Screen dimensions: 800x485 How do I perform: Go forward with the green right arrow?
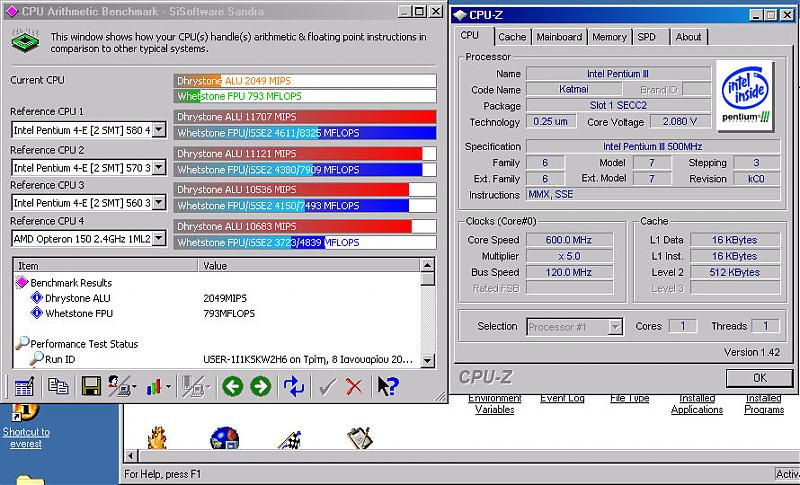261,386
